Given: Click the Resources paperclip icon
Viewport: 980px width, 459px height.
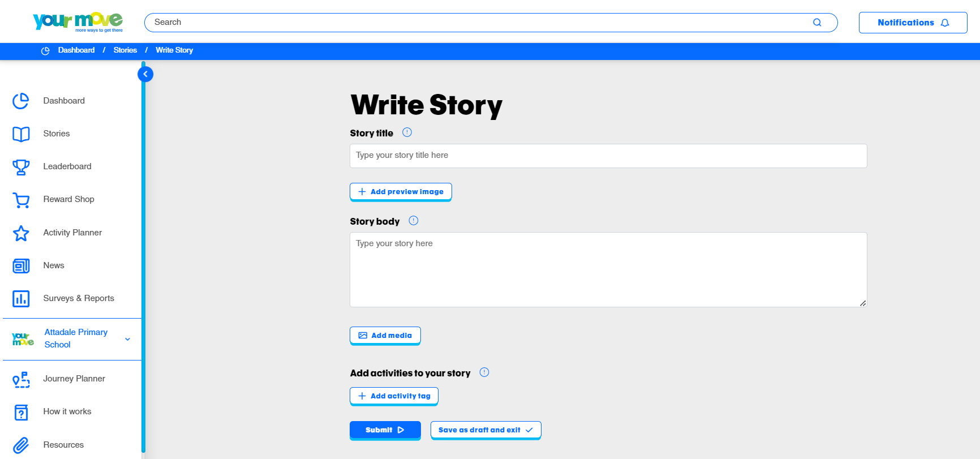Looking at the screenshot, I should pos(21,445).
